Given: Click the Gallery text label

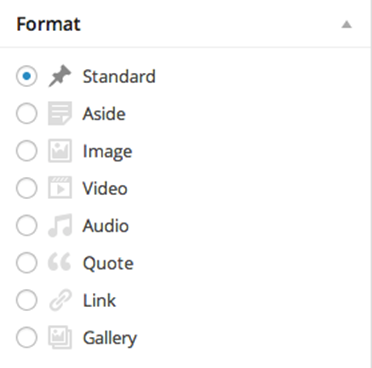Looking at the screenshot, I should point(110,338).
